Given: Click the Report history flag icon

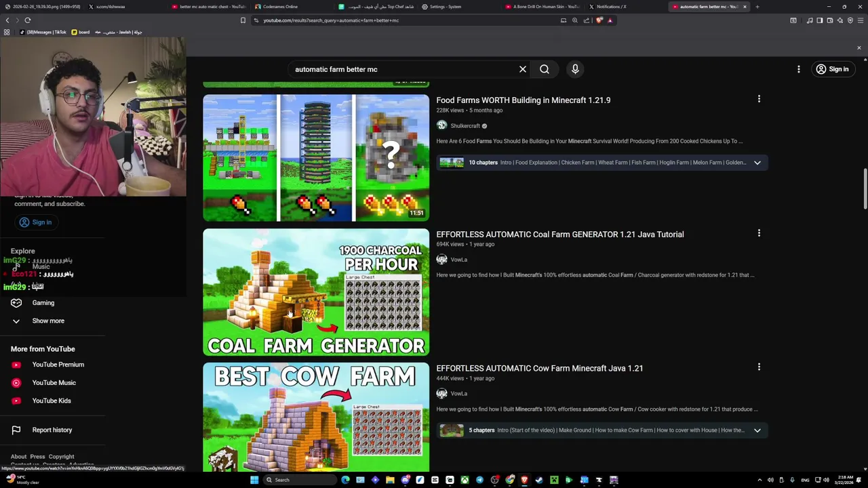Looking at the screenshot, I should click(16, 430).
